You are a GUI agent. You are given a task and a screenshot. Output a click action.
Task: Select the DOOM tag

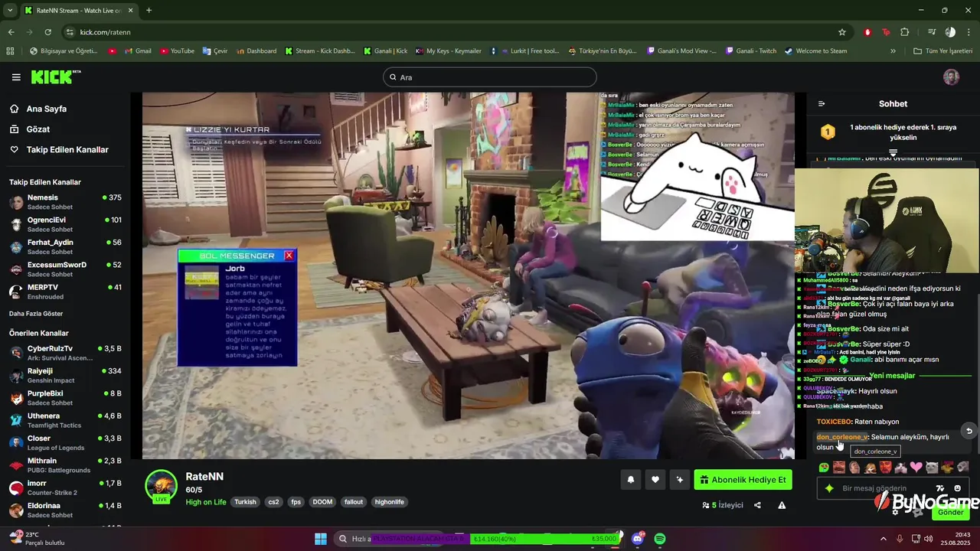click(x=322, y=502)
